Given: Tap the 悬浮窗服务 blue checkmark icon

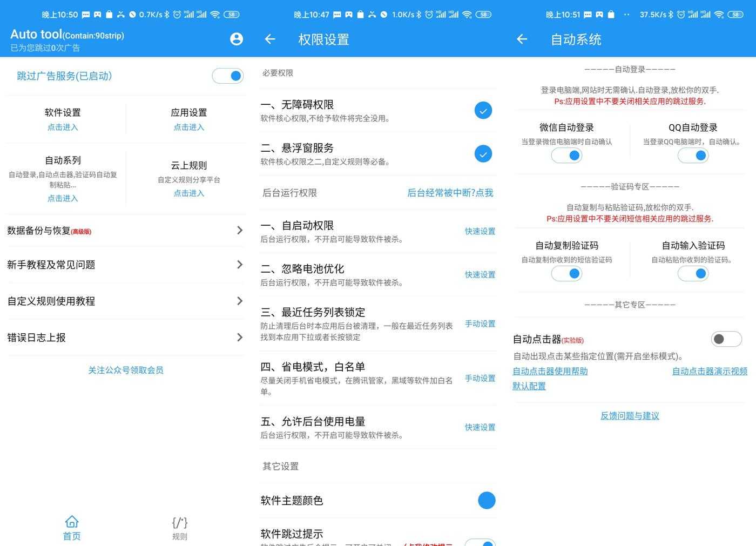Looking at the screenshot, I should [483, 154].
